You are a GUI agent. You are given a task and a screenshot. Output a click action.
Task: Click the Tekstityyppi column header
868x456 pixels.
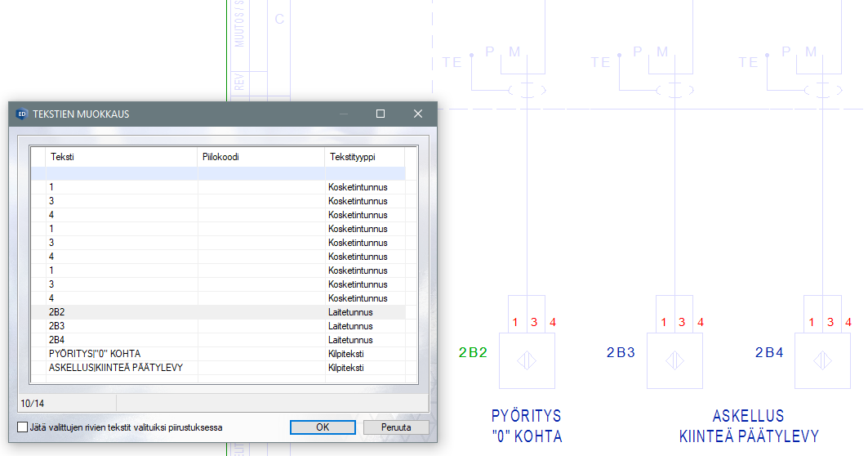tap(363, 157)
